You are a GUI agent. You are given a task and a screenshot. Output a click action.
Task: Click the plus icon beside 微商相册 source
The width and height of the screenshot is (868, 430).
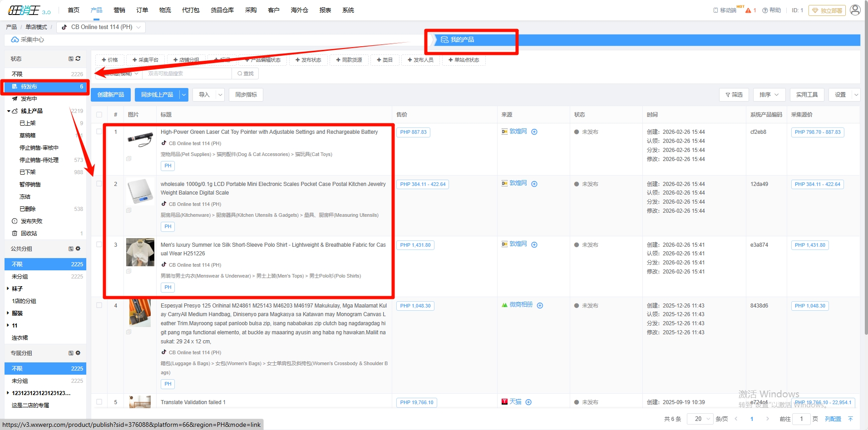[540, 305]
